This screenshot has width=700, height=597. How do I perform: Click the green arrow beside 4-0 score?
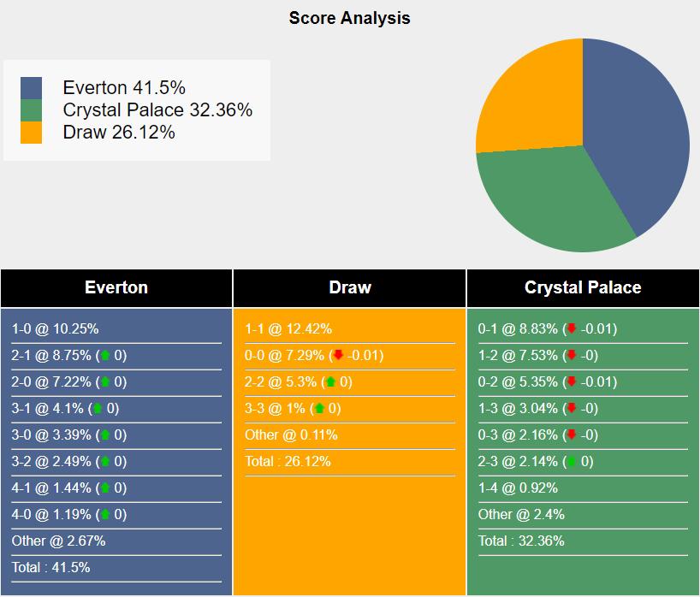pos(105,515)
